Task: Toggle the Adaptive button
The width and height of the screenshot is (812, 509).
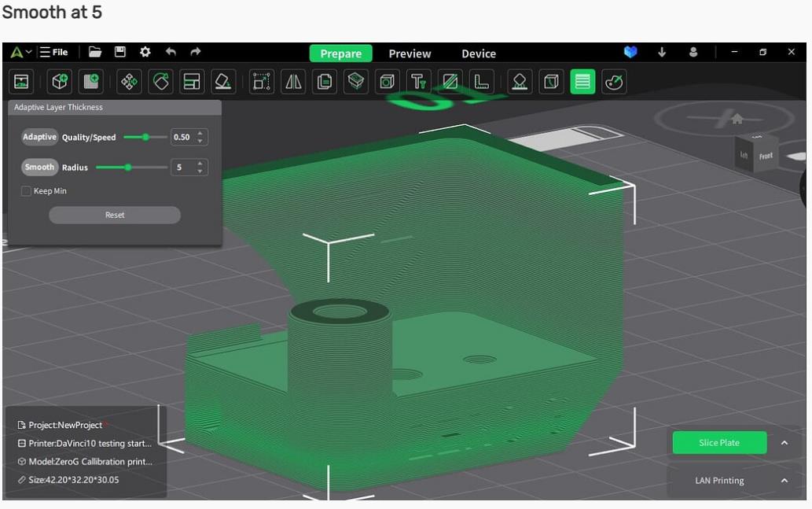Action: [39, 137]
